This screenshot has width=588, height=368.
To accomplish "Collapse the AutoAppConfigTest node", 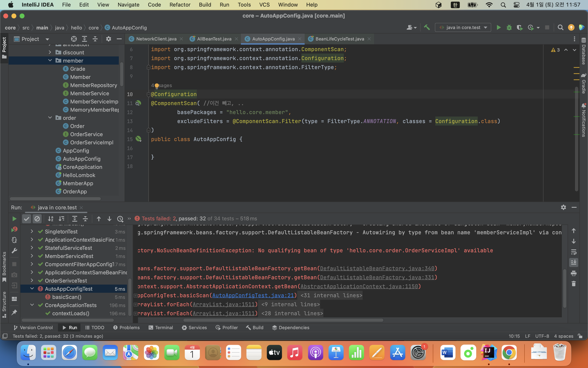I will [32, 289].
